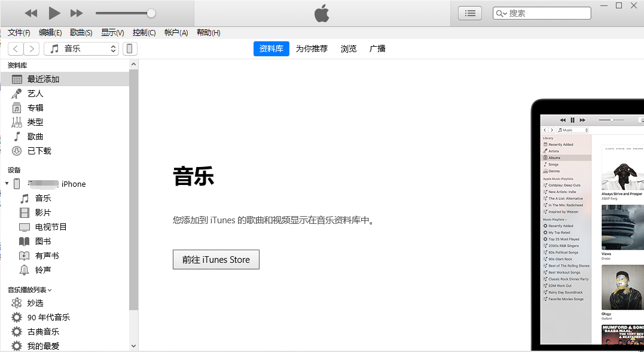The image size is (644, 352).
Task: Go forward with the right arrow button
Action: [32, 48]
